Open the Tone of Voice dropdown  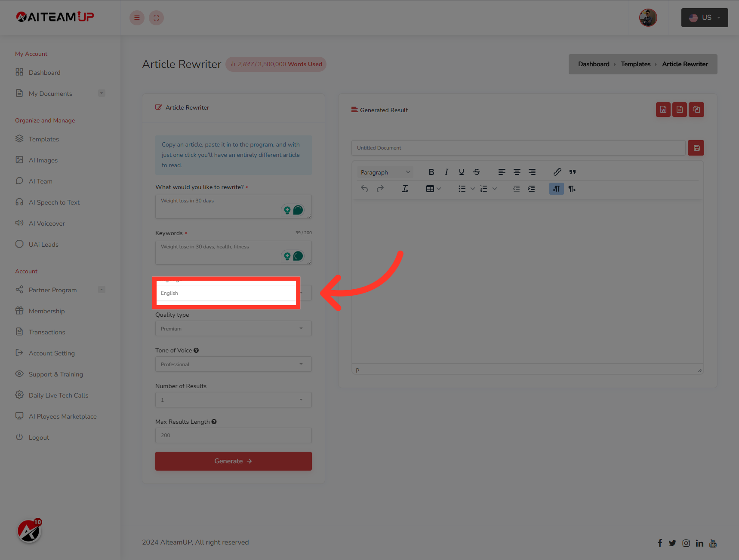[233, 364]
